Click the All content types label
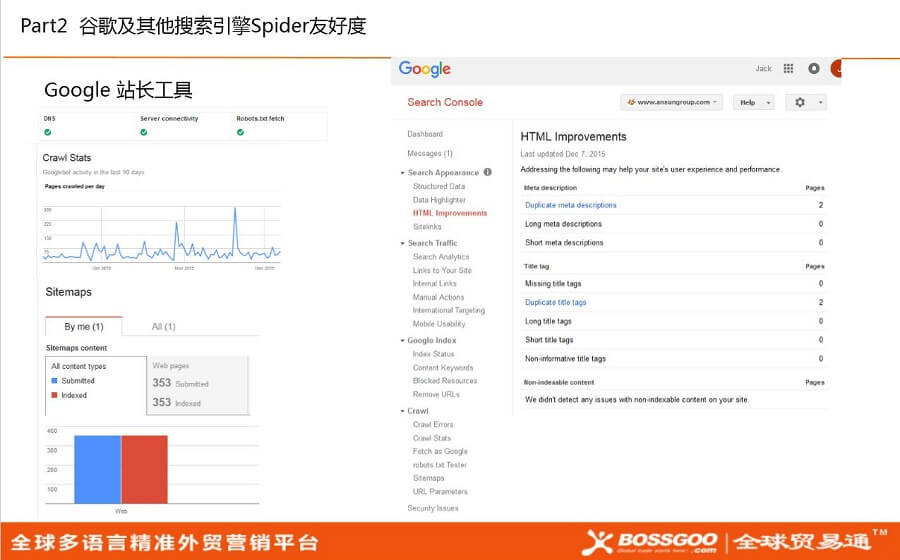The height and width of the screenshot is (560, 900). point(79,366)
